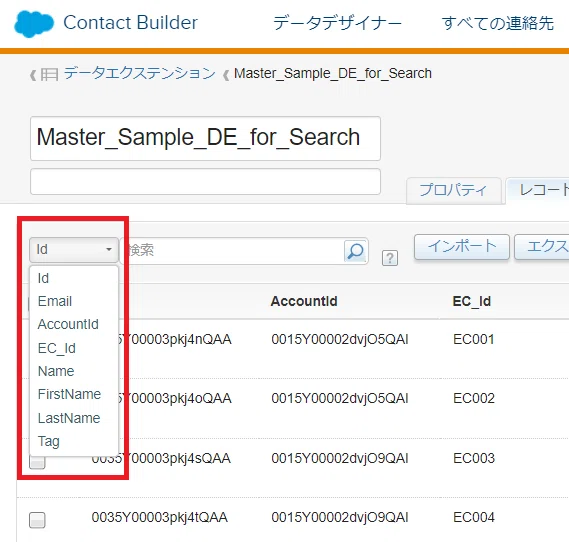Choose Tag in the dropdown list

click(49, 442)
